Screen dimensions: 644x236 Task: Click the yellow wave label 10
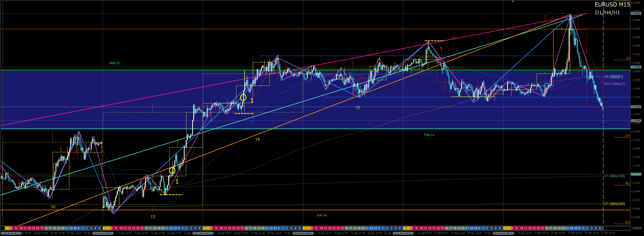pos(53,207)
